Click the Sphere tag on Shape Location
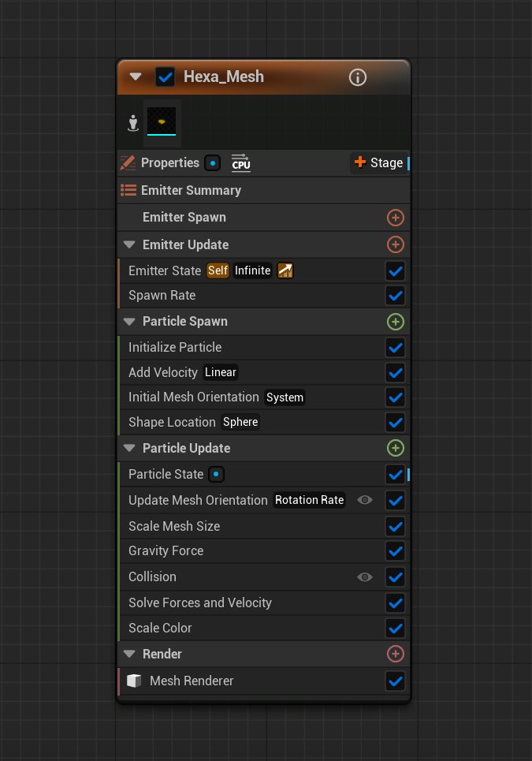This screenshot has height=761, width=532. tap(240, 422)
